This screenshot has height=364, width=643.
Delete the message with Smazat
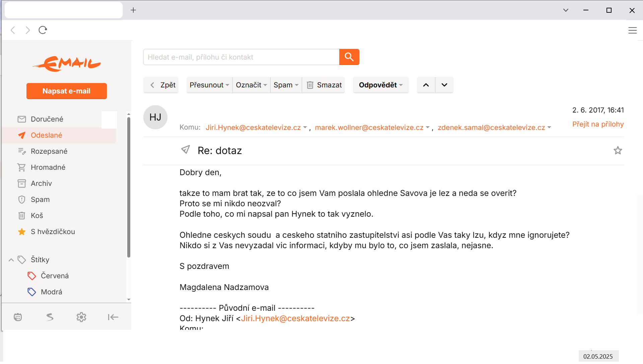(324, 85)
